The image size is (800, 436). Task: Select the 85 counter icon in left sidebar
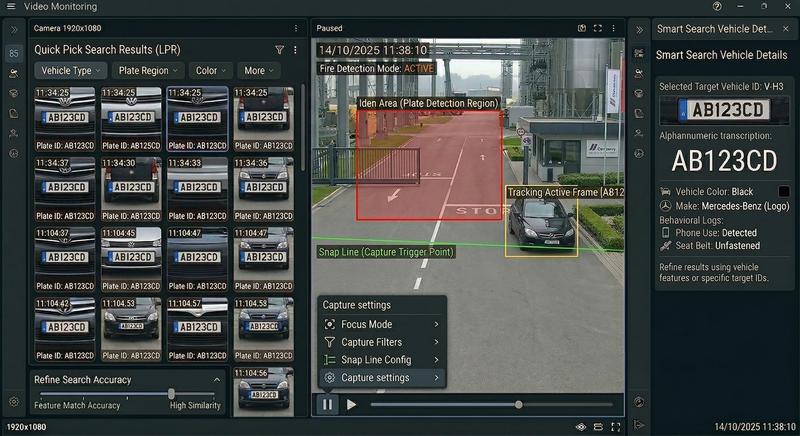14,53
